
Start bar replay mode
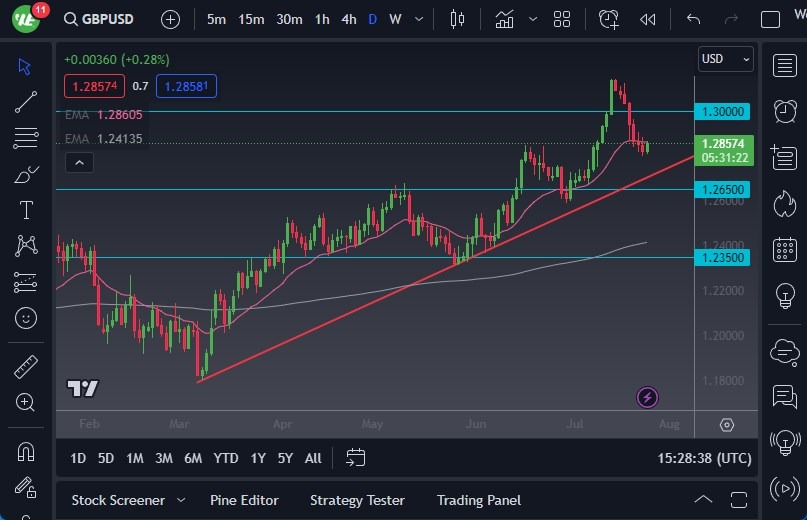tap(648, 19)
